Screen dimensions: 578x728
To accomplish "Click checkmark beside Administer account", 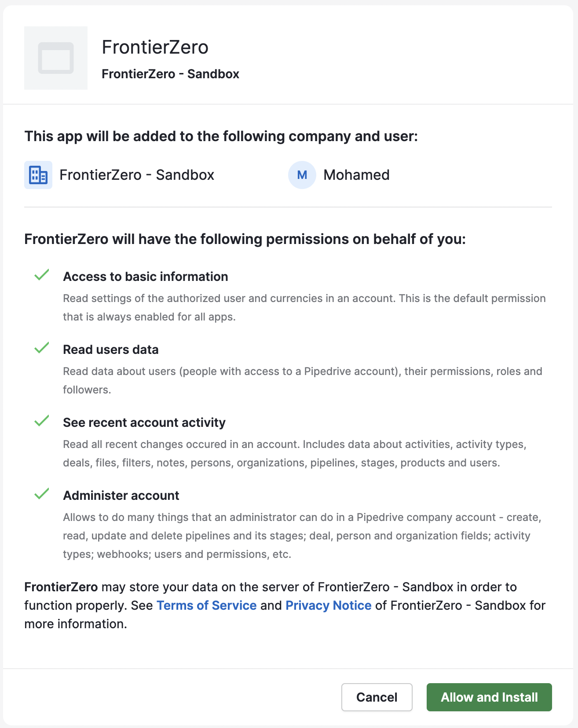I will tap(42, 494).
